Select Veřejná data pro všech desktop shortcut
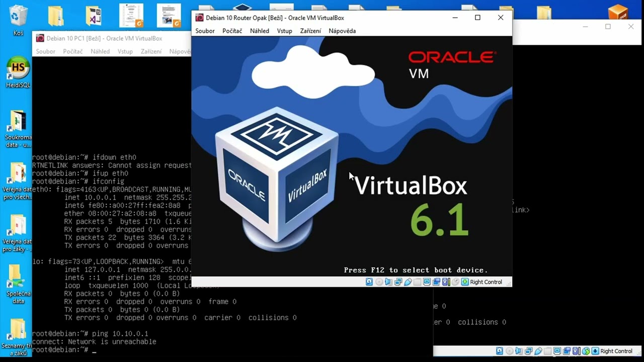 click(x=18, y=181)
